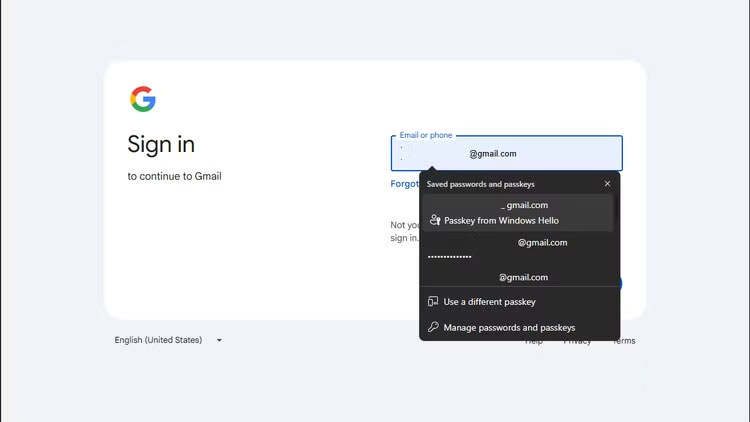Click the key icon beside Manage passwords
Screen dimensions: 750x422
point(433,327)
